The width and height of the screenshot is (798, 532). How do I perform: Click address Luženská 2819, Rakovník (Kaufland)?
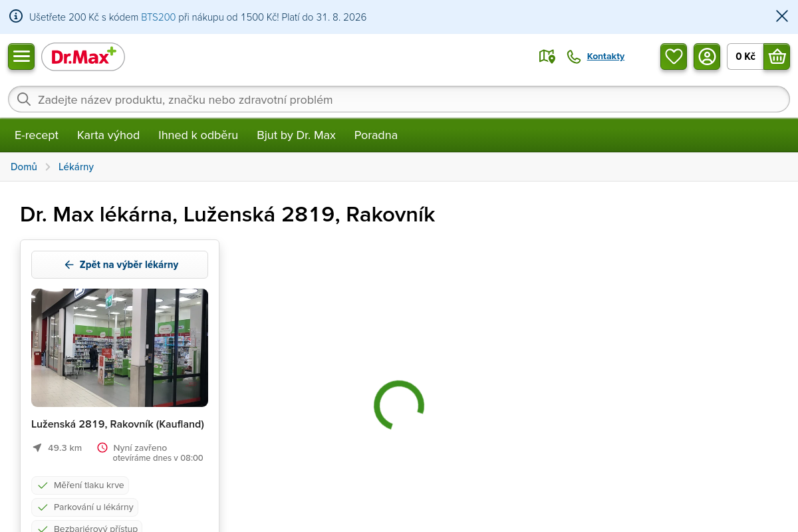pyautogui.click(x=118, y=424)
